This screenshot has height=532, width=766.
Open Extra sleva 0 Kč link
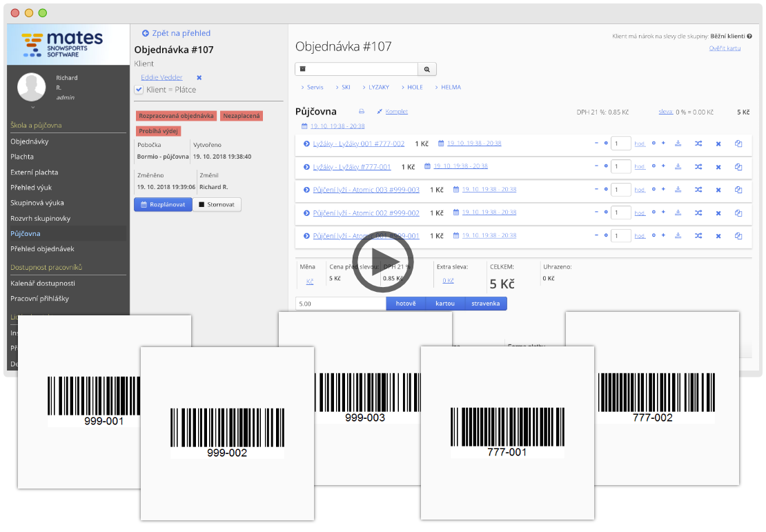click(448, 281)
